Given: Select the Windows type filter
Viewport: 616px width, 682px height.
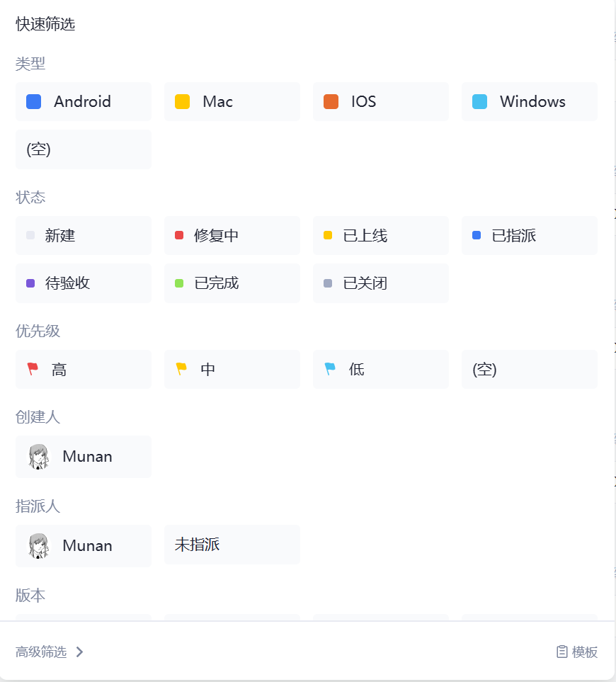Looking at the screenshot, I should (x=530, y=102).
